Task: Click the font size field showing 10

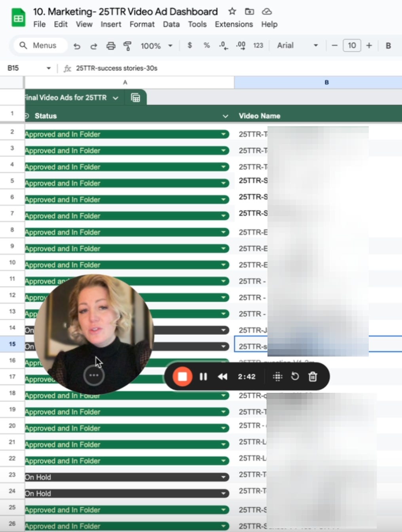Action: (x=352, y=46)
